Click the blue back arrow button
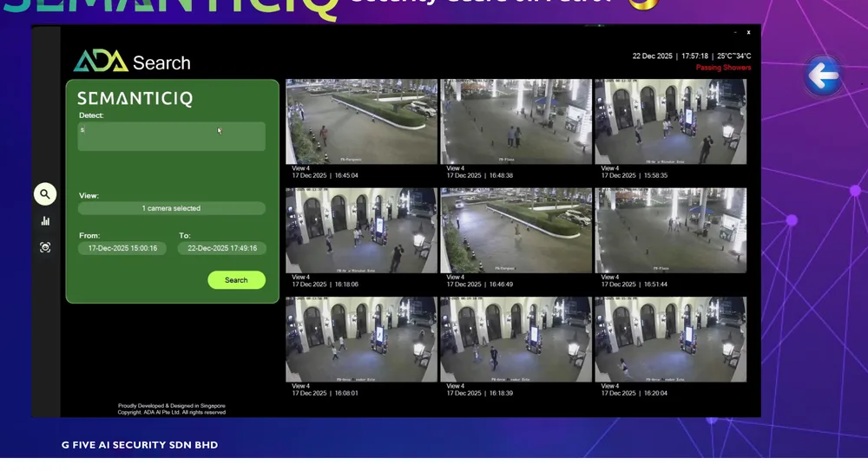 click(x=823, y=75)
